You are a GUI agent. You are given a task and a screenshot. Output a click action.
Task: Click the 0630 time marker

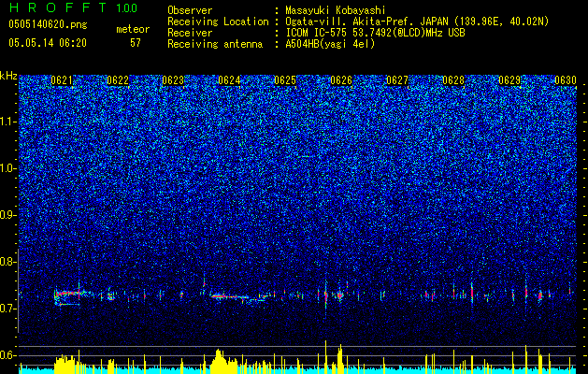click(566, 80)
